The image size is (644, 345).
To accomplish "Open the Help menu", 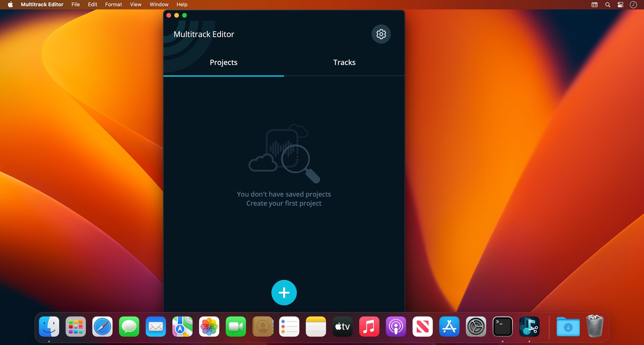I will (x=182, y=5).
